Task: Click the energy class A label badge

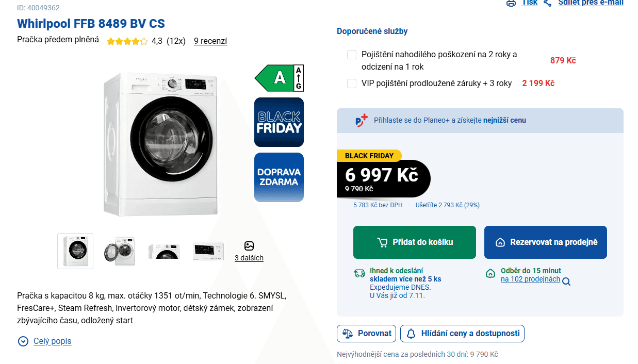Action: coord(279,78)
